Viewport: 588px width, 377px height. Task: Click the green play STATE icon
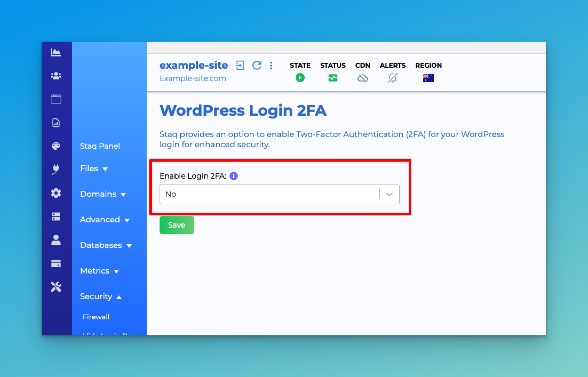tap(300, 78)
